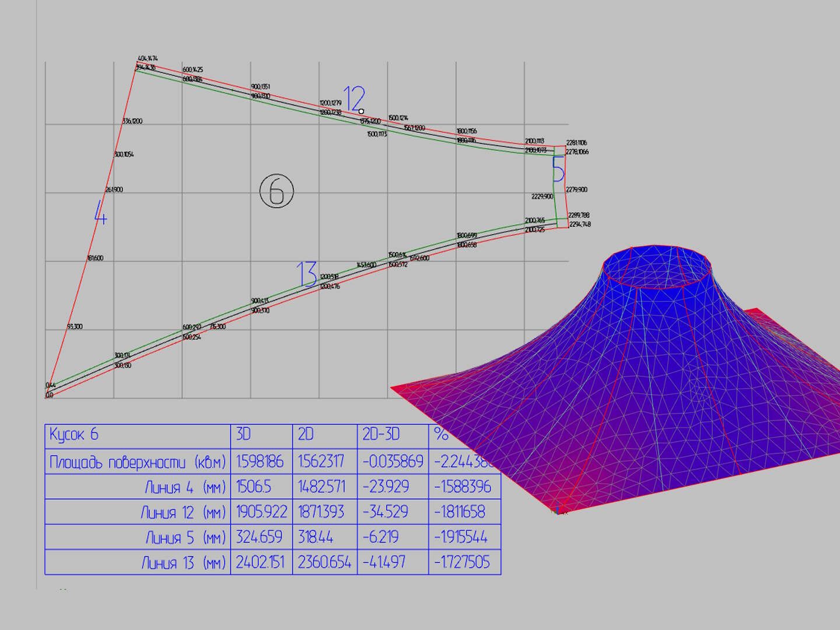Click the -41.497 difference in Линия 13 row
Image resolution: width=840 pixels, height=630 pixels.
tap(386, 562)
